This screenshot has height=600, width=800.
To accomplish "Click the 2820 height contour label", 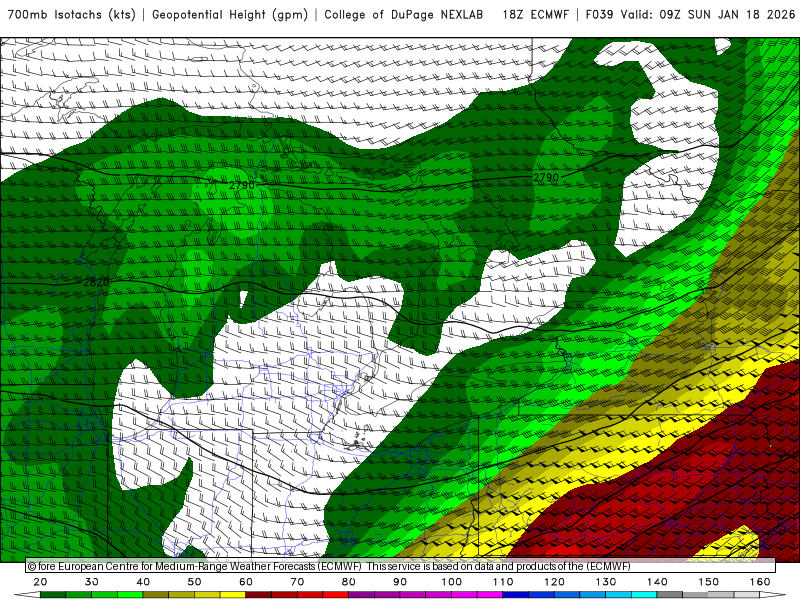I will (x=96, y=282).
